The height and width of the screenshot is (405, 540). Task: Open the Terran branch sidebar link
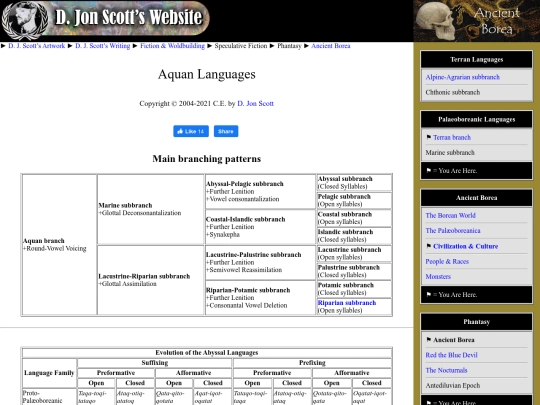click(452, 137)
